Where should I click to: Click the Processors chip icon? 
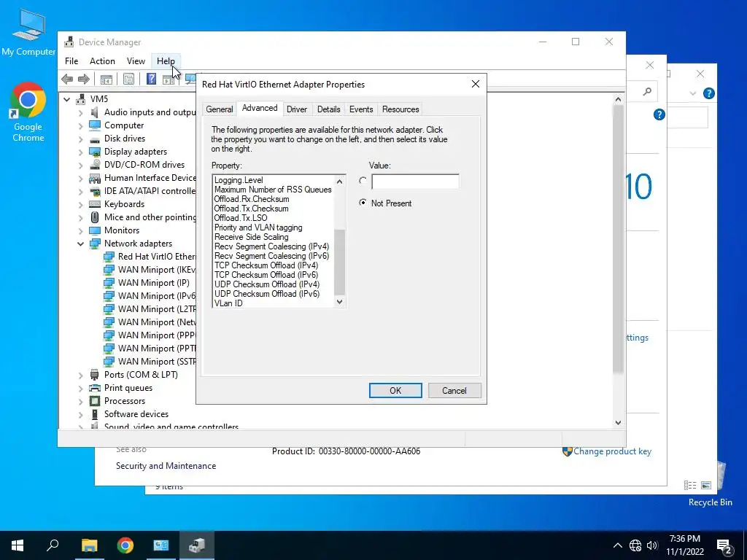95,401
